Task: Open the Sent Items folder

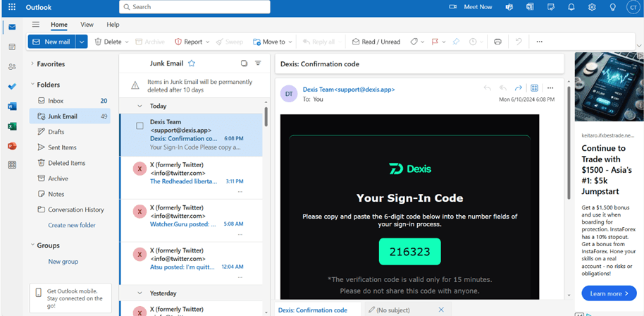Action: tap(70, 147)
